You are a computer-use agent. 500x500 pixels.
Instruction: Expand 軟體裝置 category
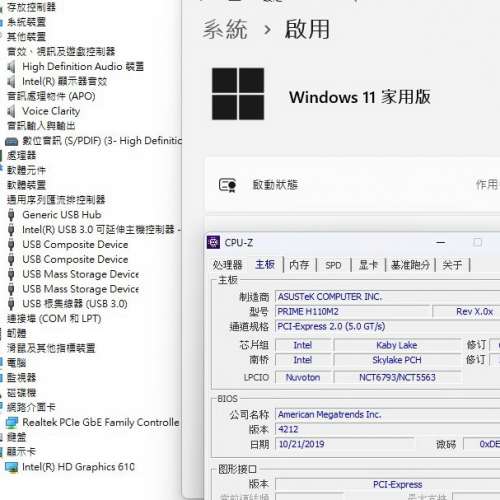point(26,185)
